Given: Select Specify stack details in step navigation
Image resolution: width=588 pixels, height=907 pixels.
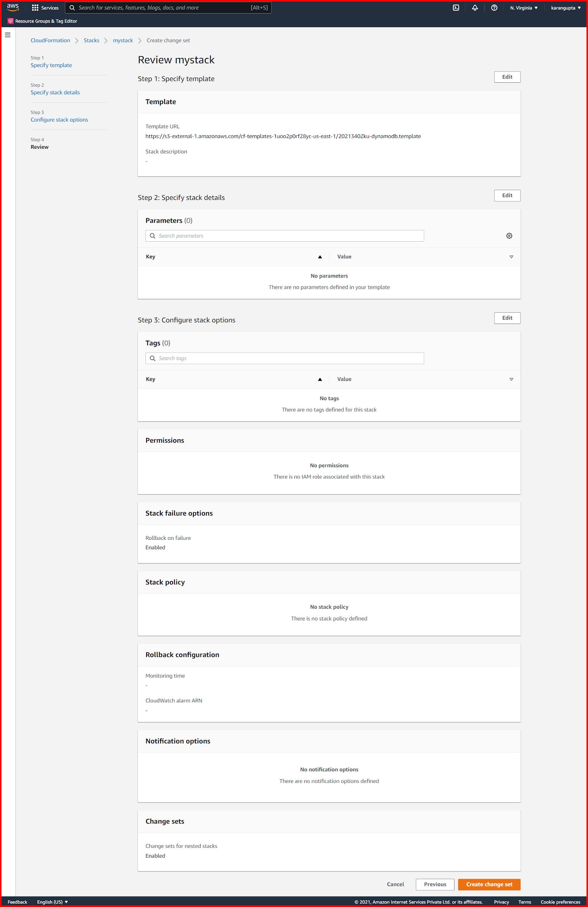Looking at the screenshot, I should [x=55, y=92].
